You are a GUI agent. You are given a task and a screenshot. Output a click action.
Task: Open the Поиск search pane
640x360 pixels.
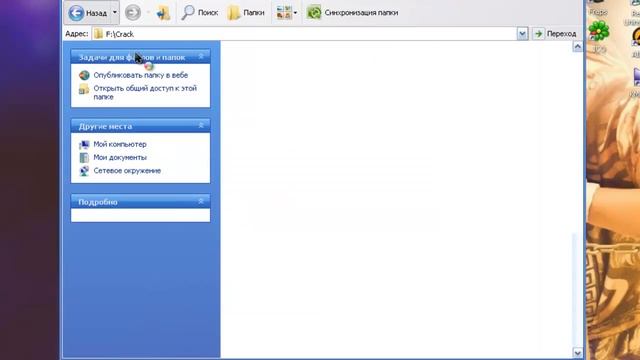tap(200, 13)
